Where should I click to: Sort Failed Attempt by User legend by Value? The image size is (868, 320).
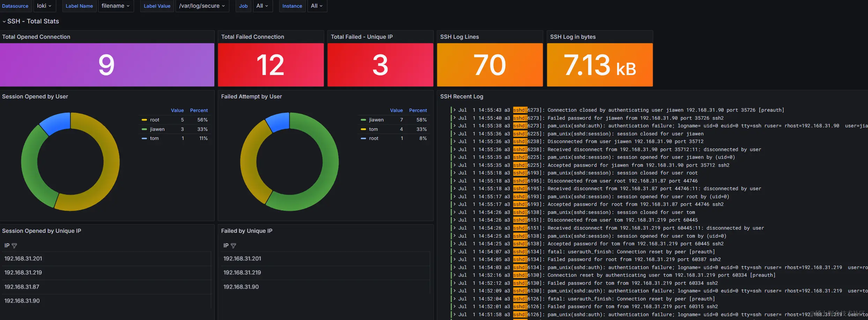coord(396,110)
